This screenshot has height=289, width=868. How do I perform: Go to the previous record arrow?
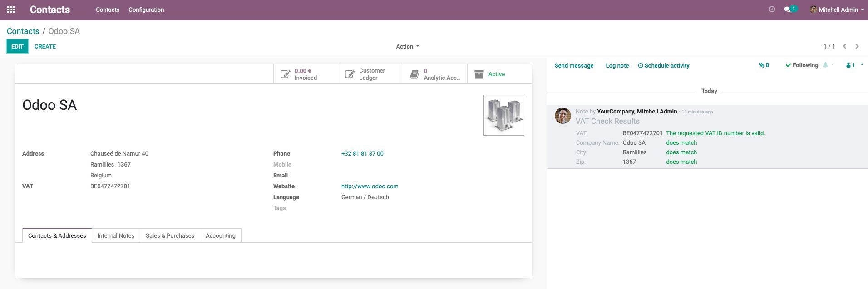point(844,46)
